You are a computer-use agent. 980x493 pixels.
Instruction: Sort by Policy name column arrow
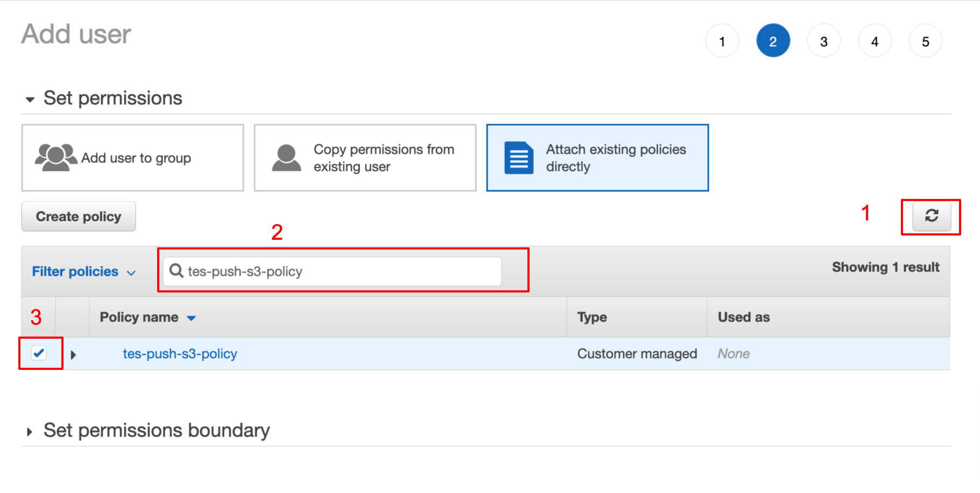[x=191, y=318]
